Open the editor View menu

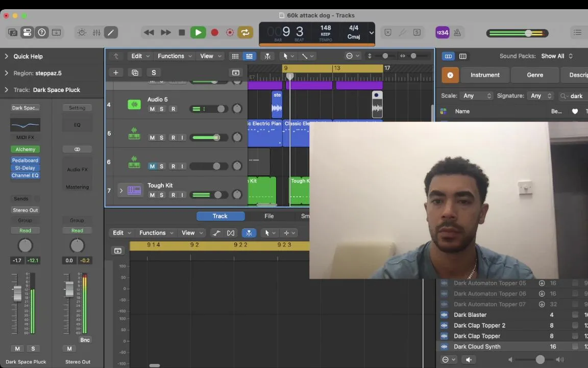[x=193, y=233]
